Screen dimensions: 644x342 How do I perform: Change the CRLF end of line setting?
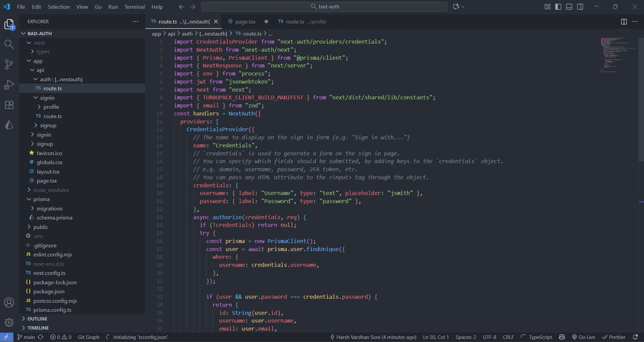(x=508, y=337)
